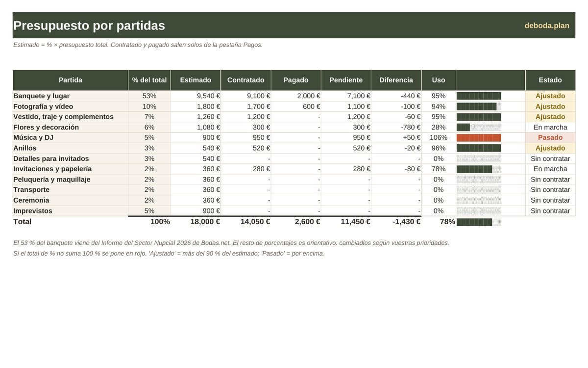This screenshot has height=368, width=588.
Task: Click Ajustado status for Anillos
Action: (x=550, y=148)
